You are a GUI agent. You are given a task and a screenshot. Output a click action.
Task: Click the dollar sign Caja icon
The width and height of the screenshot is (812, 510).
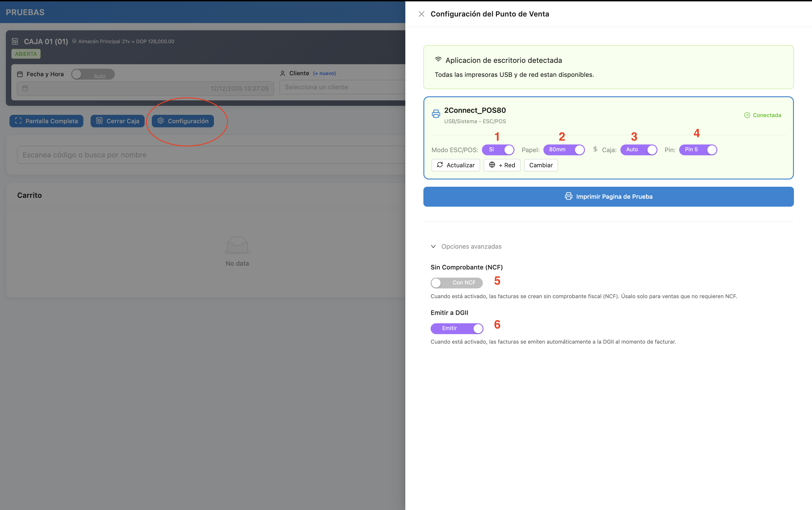coord(595,149)
